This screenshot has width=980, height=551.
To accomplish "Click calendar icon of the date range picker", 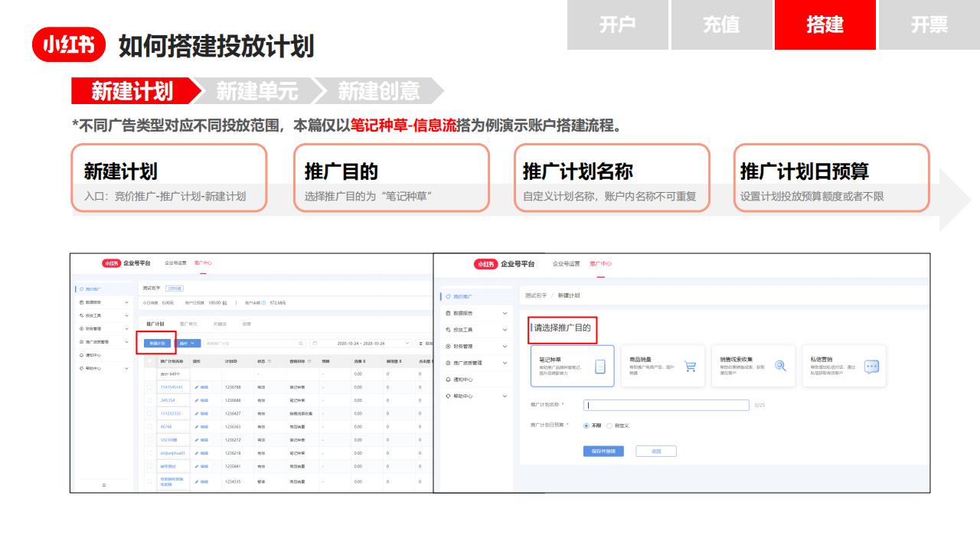I will point(315,344).
